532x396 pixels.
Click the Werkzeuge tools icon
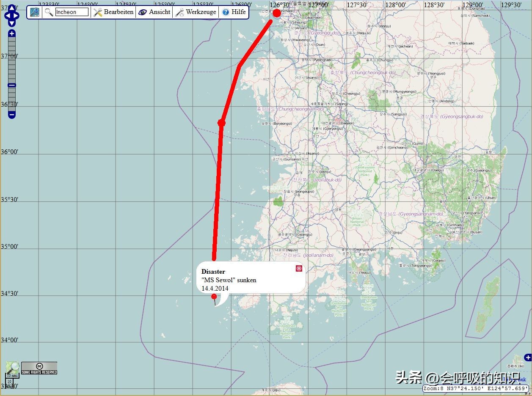pos(180,12)
